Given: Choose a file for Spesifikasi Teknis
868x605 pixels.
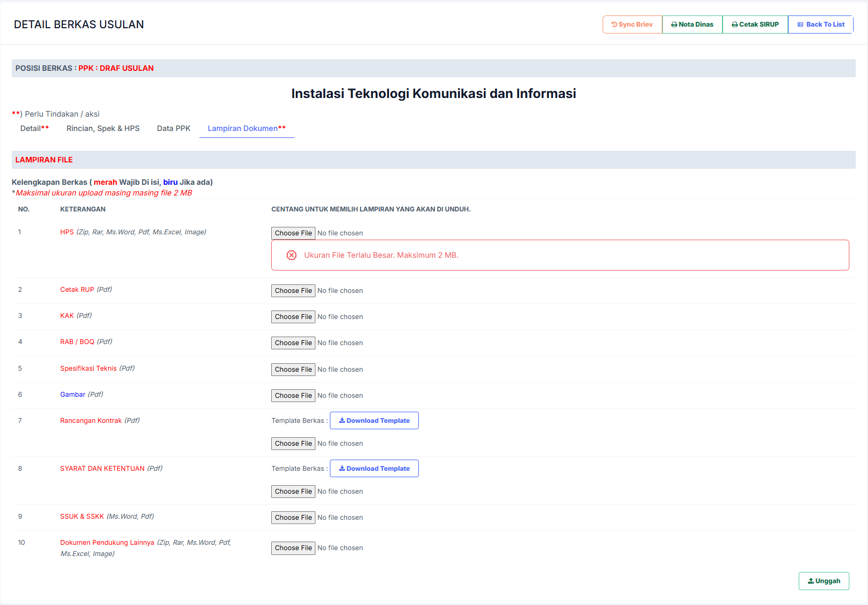Looking at the screenshot, I should click(293, 370).
